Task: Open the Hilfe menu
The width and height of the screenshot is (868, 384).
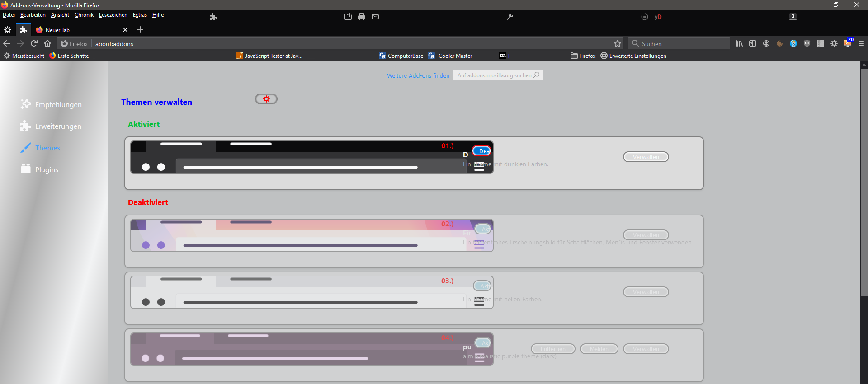Action: (158, 15)
